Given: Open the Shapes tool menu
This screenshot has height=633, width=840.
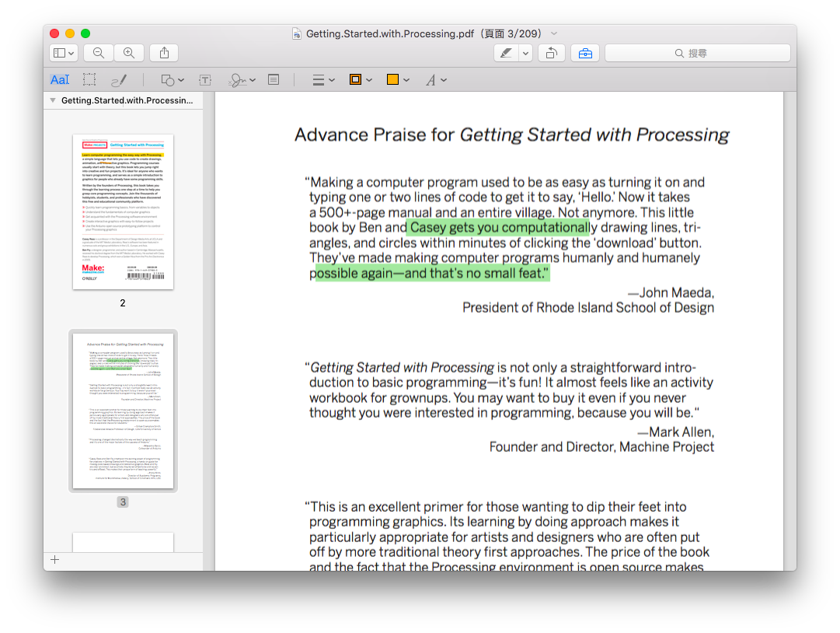Looking at the screenshot, I should coord(173,80).
